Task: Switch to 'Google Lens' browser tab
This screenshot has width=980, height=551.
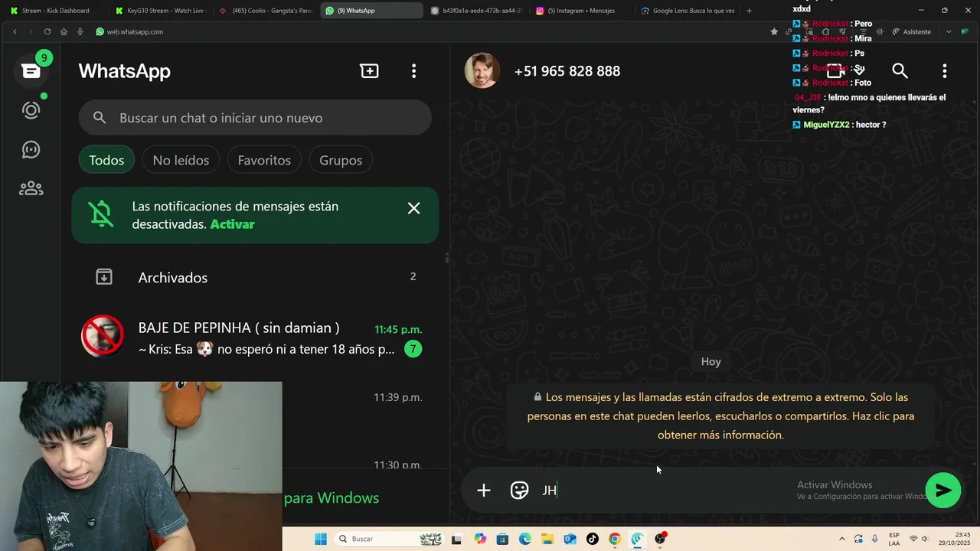Action: [687, 11]
